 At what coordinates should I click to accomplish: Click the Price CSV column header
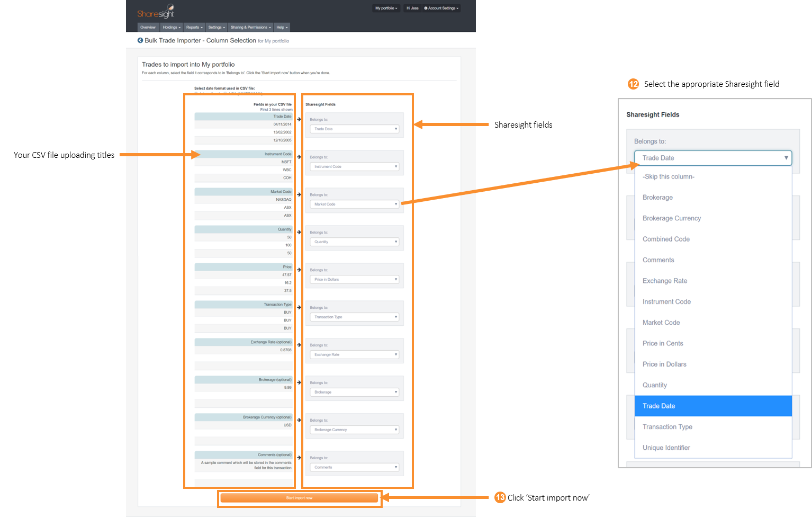click(x=243, y=267)
